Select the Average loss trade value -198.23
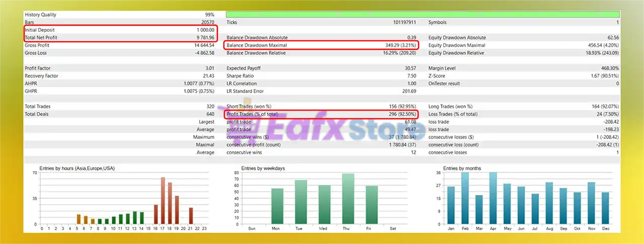This screenshot has height=244, width=644. tap(610, 129)
